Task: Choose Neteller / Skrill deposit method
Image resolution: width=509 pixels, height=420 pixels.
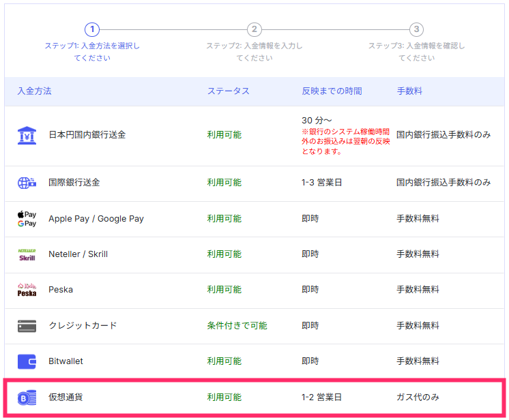Action: point(78,254)
